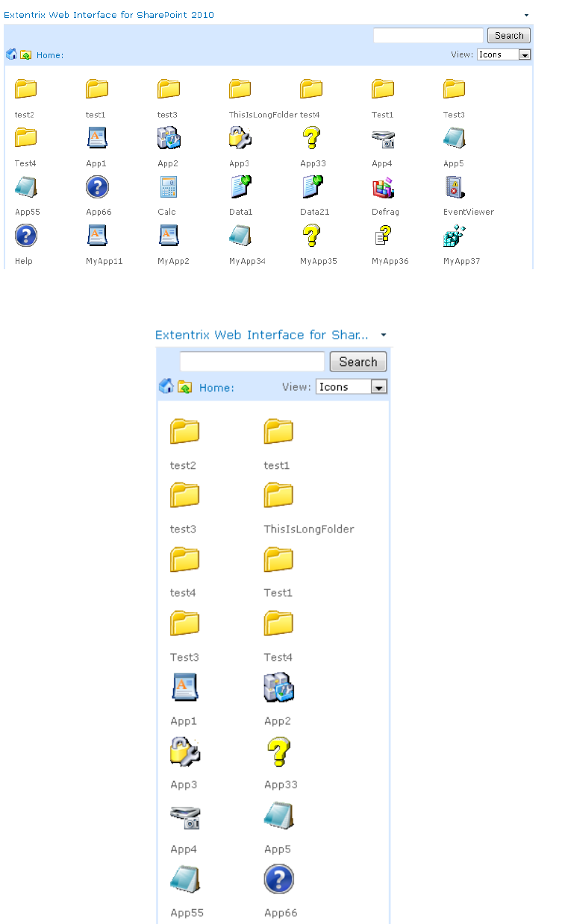Image resolution: width=562 pixels, height=924 pixels.
Task: Launch the MyApp11 icon
Action: pyautogui.click(x=97, y=236)
